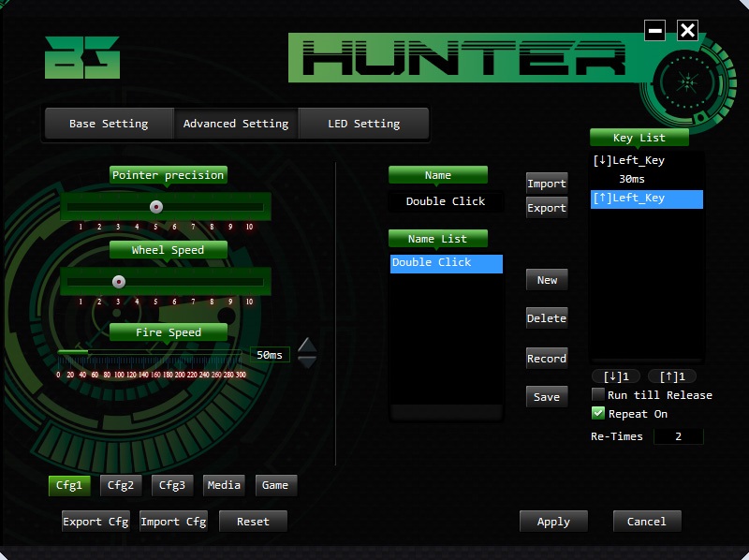Click the macro Name field 'Double Click'
749x560 pixels.
click(x=446, y=201)
